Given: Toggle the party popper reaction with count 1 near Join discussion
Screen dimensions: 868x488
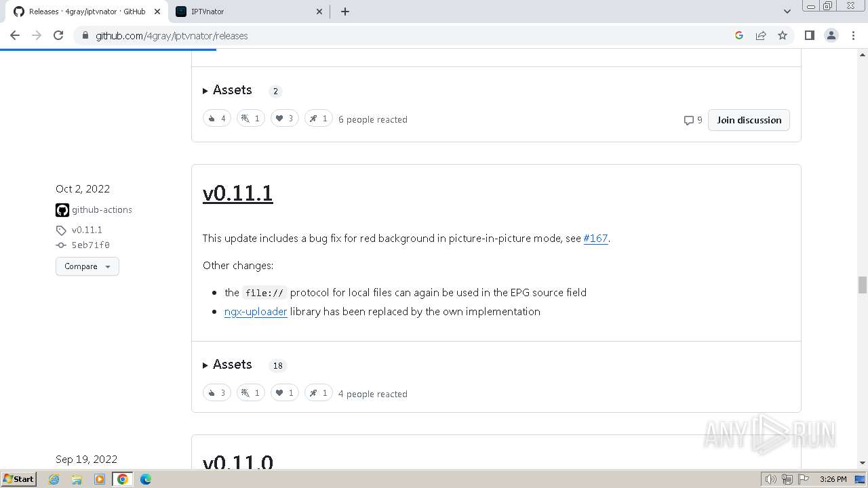Looking at the screenshot, I should (251, 119).
